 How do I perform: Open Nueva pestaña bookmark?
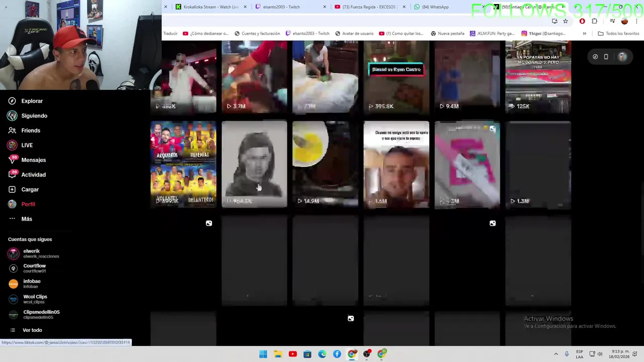pyautogui.click(x=447, y=34)
